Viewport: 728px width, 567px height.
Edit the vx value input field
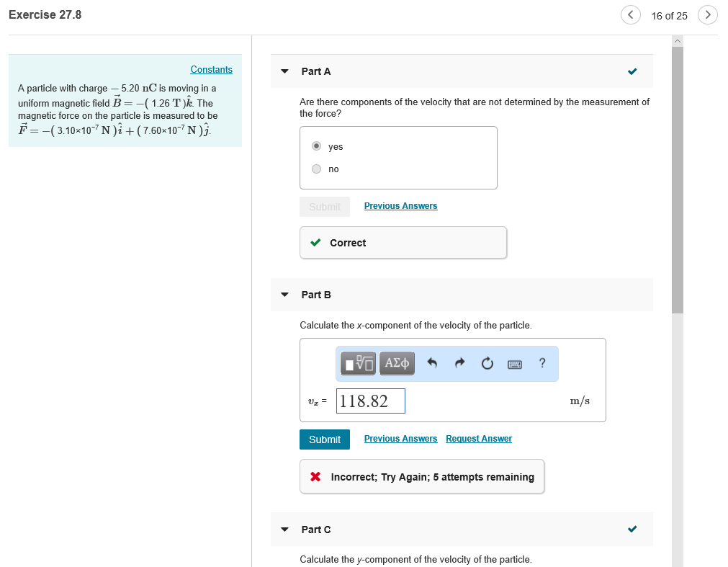coord(370,401)
